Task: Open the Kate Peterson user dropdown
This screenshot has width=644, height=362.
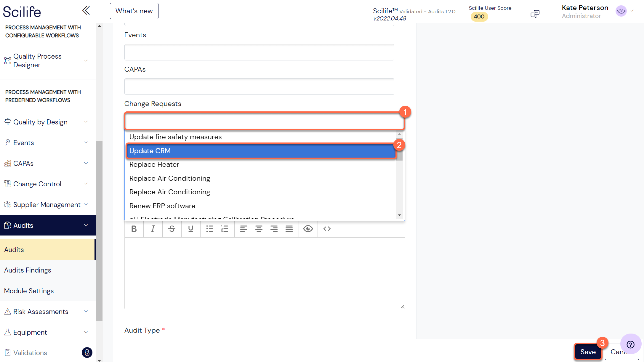Action: (x=632, y=11)
